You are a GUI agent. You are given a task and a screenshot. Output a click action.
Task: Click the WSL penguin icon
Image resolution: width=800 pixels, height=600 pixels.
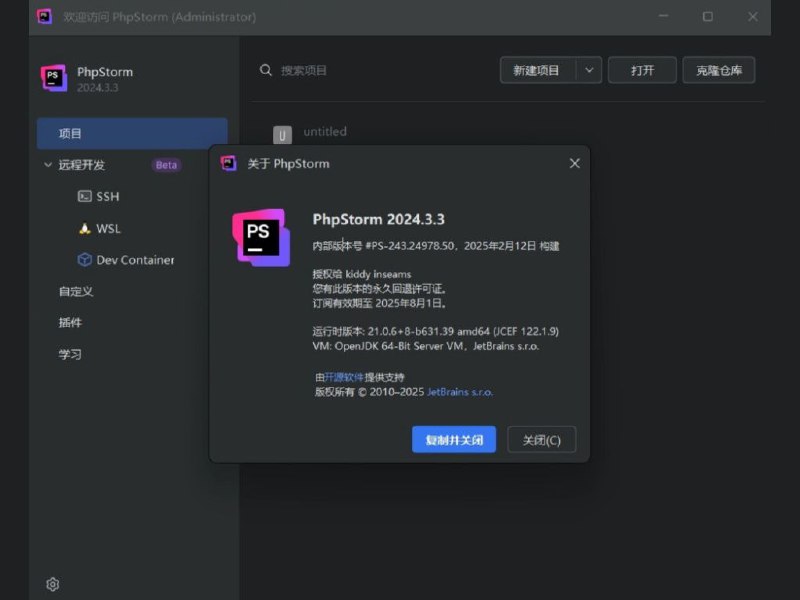pos(85,229)
